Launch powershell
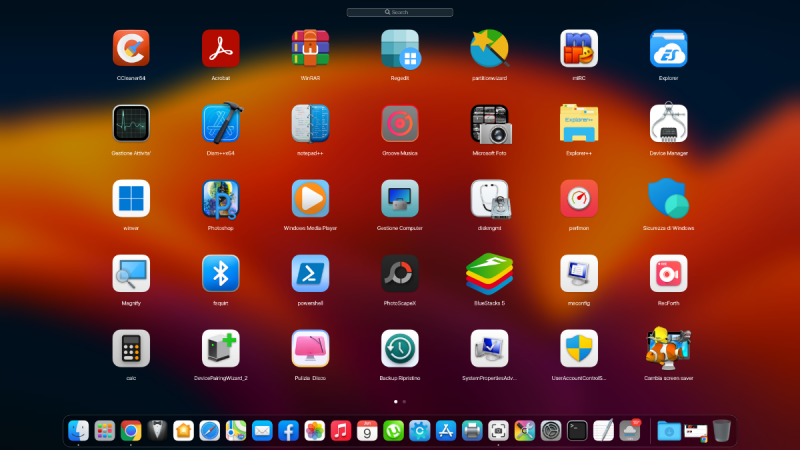Image resolution: width=800 pixels, height=450 pixels. coord(310,273)
